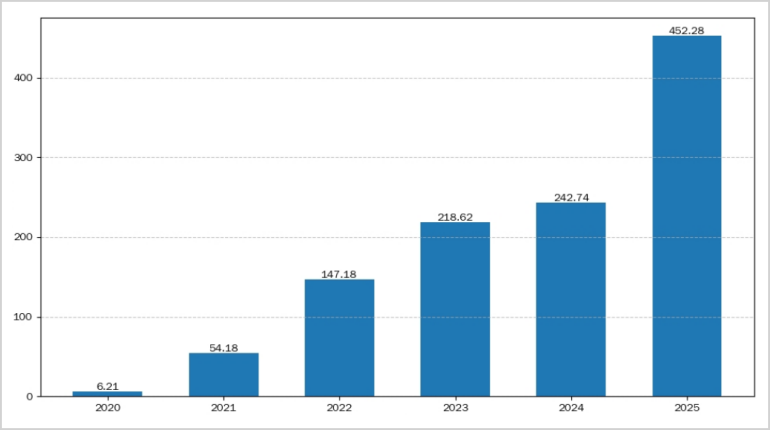This screenshot has width=770, height=430.
Task: Click the 452.28 data label
Action: click(686, 31)
